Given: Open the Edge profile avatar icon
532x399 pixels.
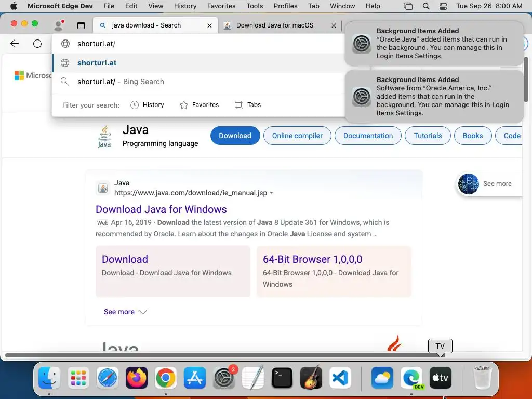Looking at the screenshot, I should pyautogui.click(x=59, y=25).
